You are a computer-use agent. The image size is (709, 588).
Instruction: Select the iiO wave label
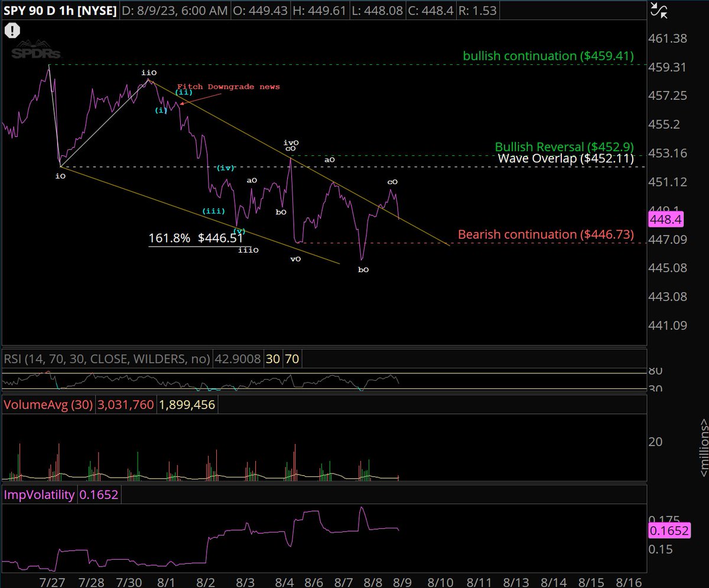(149, 73)
